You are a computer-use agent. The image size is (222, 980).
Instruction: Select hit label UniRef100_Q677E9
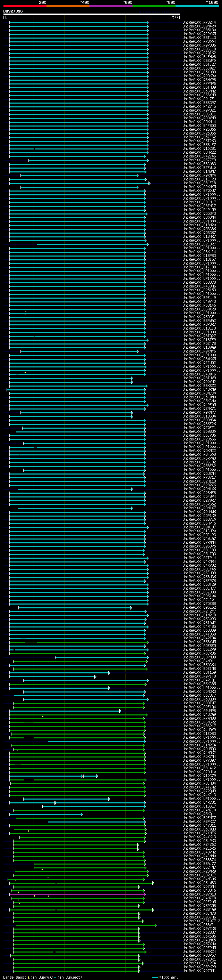pos(199,160)
